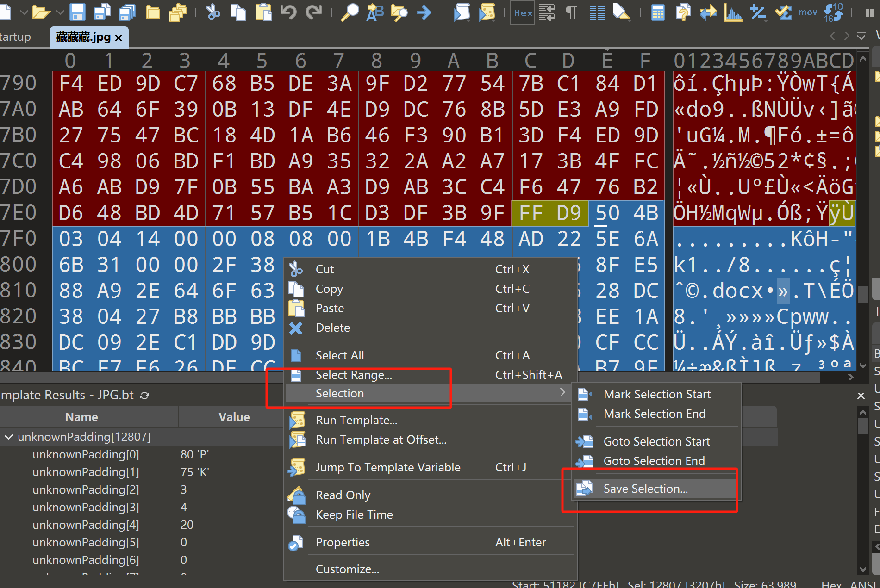Click the Convert arrows icon
Image resolution: width=880 pixels, height=588 pixels.
[x=708, y=12]
